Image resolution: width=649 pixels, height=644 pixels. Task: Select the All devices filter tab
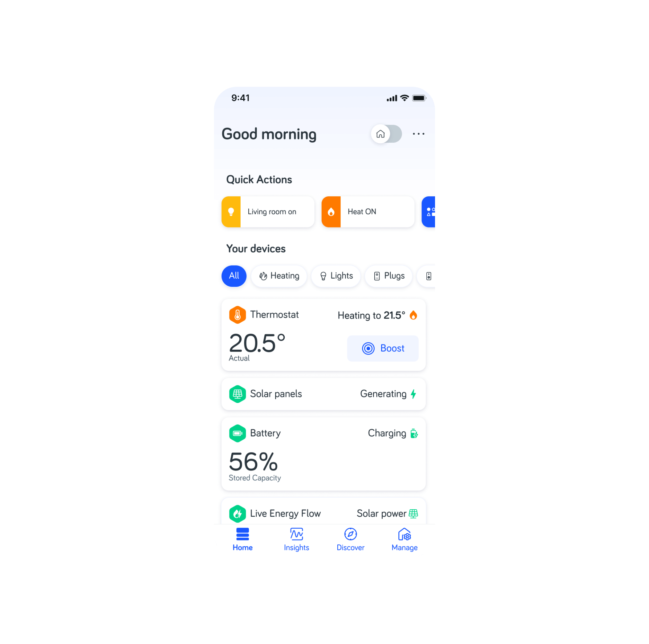coord(234,275)
